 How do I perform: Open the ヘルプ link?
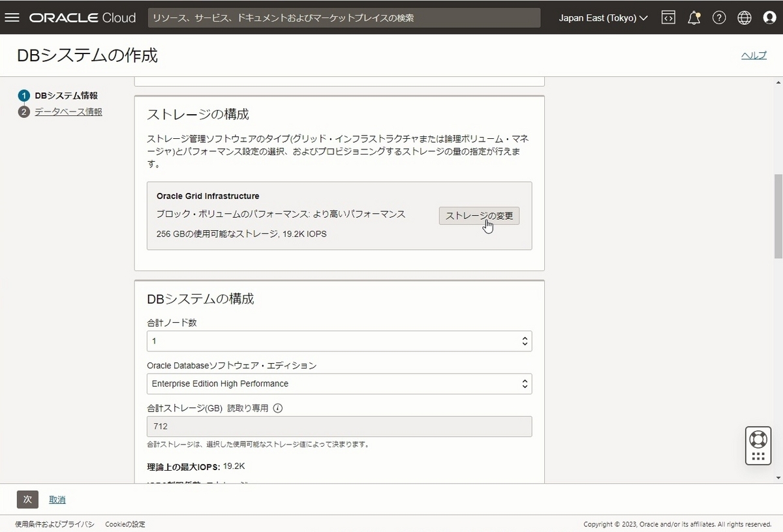pyautogui.click(x=754, y=55)
